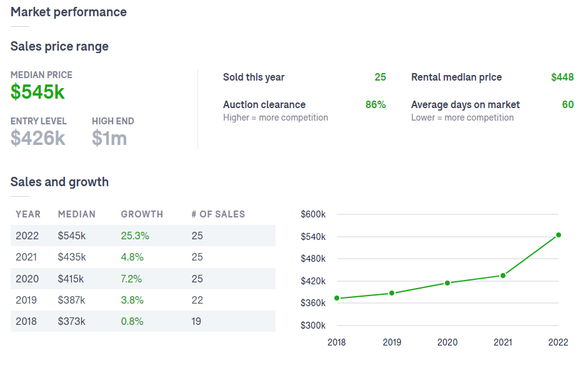Screen dimensions: 588x368
Task: Select the 2018 year cell in the table
Action: (x=26, y=321)
